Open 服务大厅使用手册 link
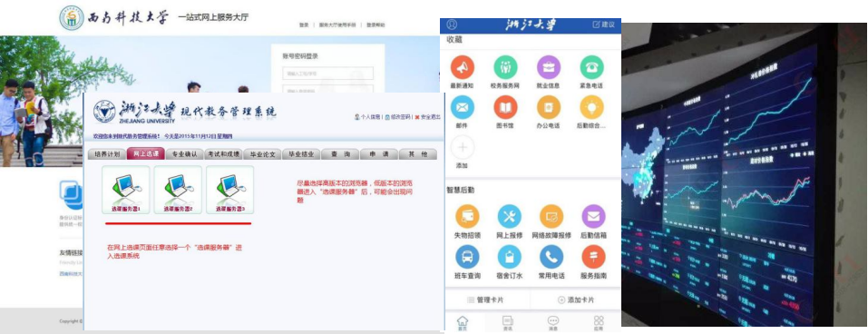The height and width of the screenshot is (334, 868). [x=337, y=25]
